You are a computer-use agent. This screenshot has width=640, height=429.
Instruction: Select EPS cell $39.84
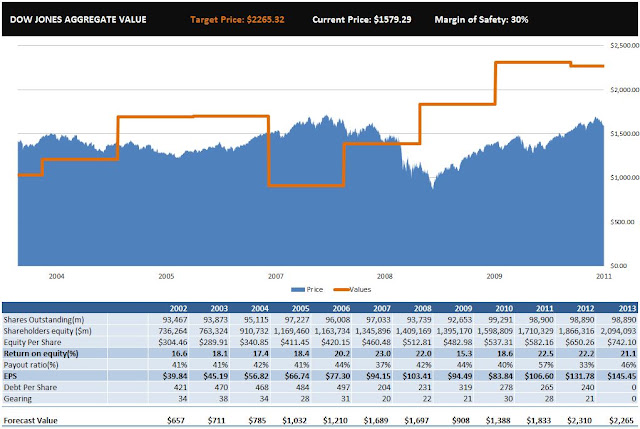click(175, 376)
